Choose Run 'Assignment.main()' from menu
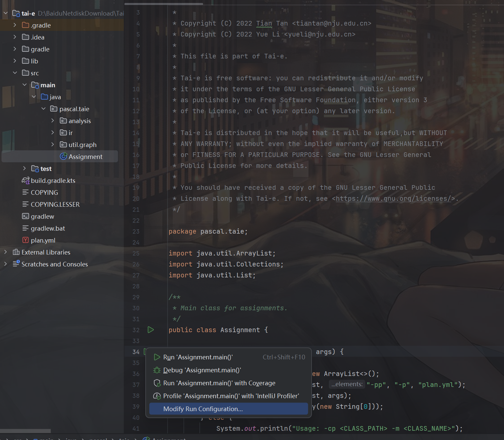The height and width of the screenshot is (440, 504). [x=198, y=357]
